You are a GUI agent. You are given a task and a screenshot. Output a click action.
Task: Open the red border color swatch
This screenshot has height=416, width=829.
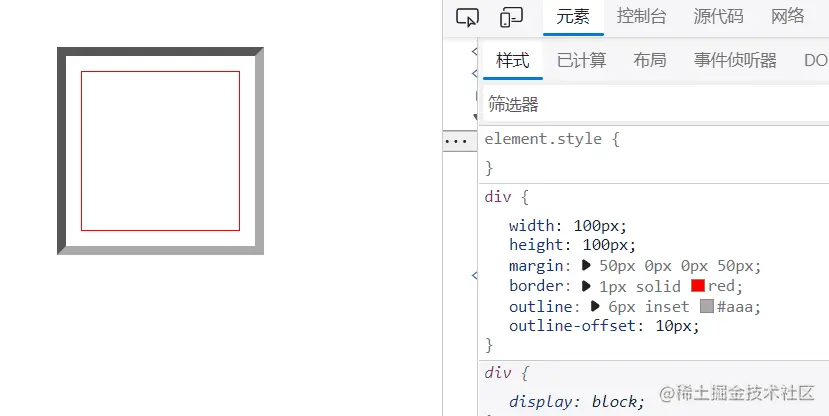(x=698, y=285)
